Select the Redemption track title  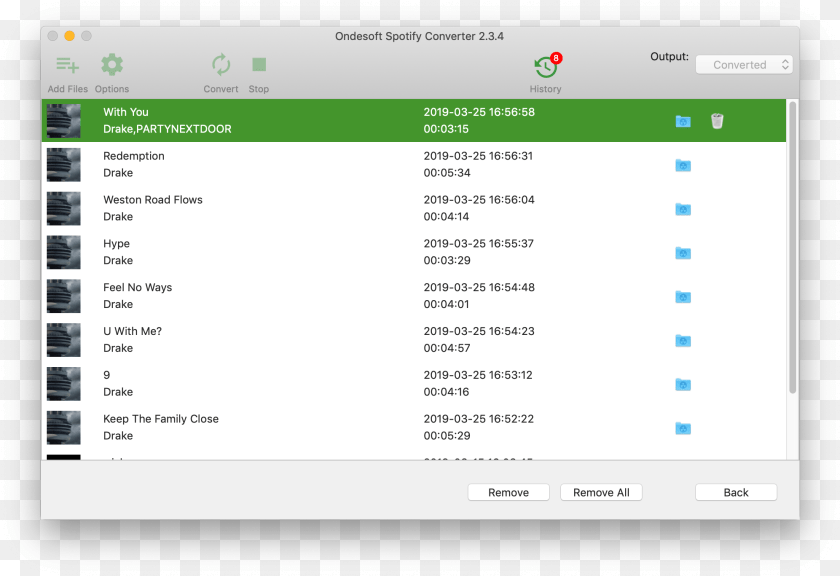coord(134,156)
